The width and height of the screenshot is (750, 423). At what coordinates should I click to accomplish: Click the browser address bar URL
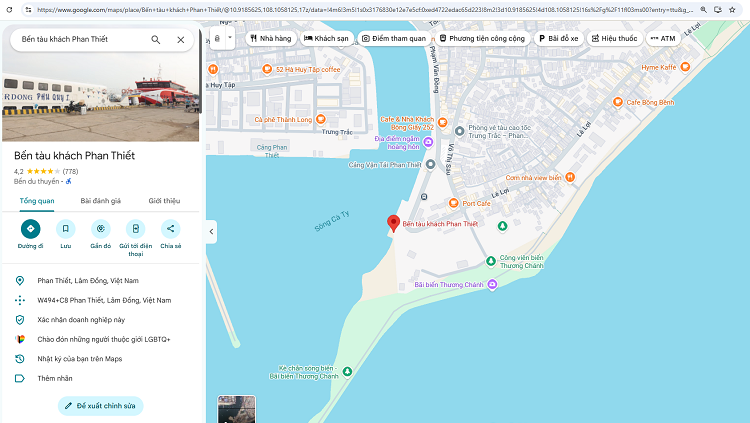[364, 9]
